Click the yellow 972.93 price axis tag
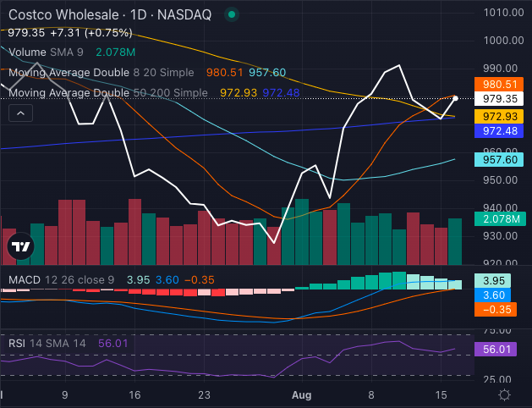532x408 pixels. pyautogui.click(x=499, y=117)
